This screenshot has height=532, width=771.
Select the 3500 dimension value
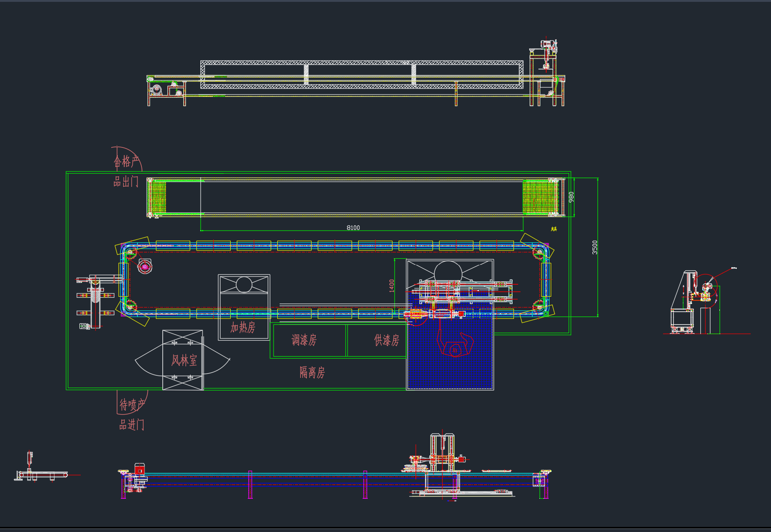pos(595,247)
